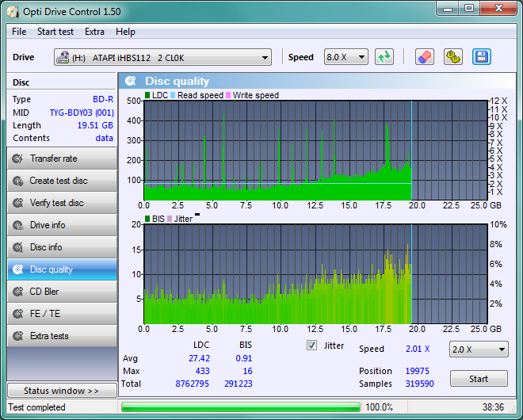Open the FE / TE test
Viewport: 523px width, 420px height.
tap(62, 314)
